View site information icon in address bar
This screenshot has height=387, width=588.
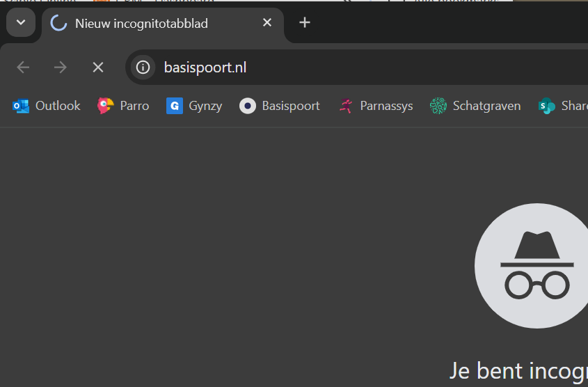coord(143,68)
